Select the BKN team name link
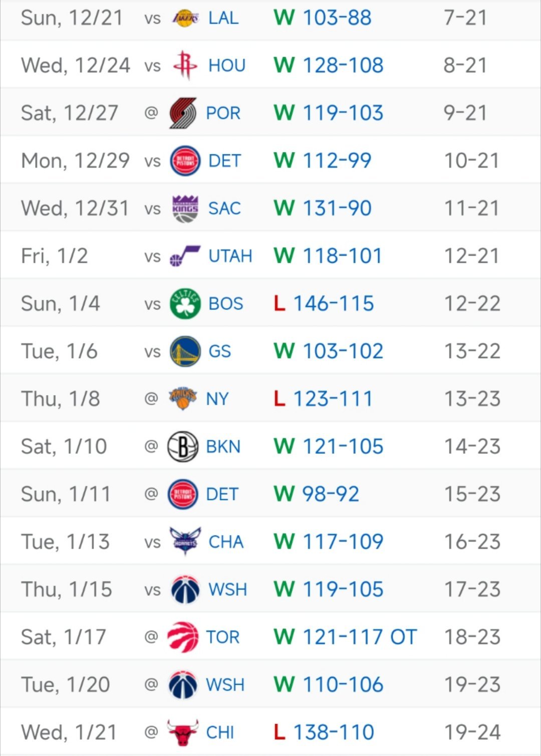Viewport: 541px width, 756px height. click(x=223, y=447)
